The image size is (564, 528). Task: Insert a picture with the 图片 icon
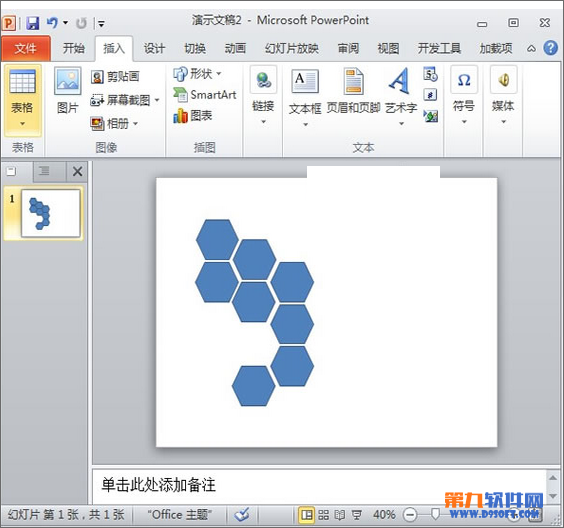[68, 81]
